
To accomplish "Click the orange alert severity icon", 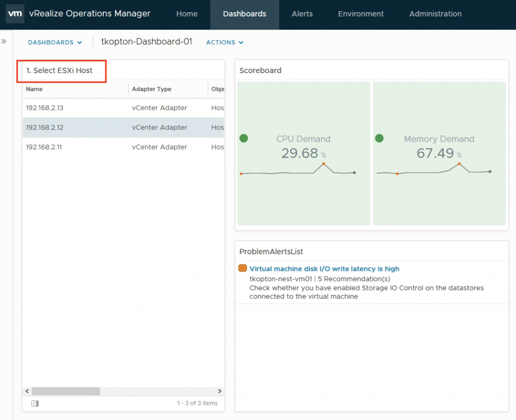I will (242, 268).
